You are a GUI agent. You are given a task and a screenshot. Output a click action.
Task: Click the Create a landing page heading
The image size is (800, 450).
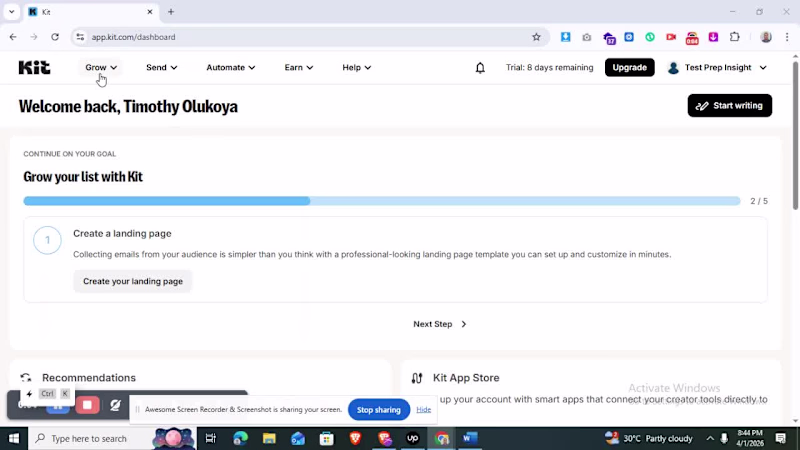tap(122, 233)
